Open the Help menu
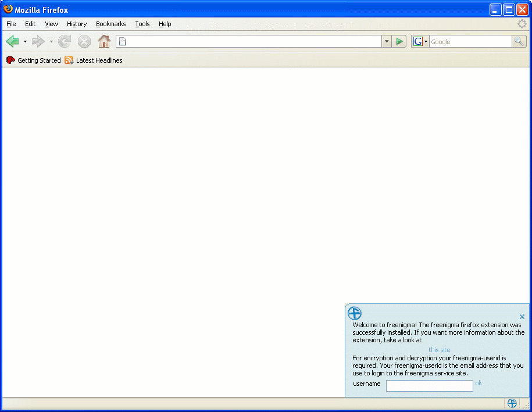The width and height of the screenshot is (532, 412). pos(165,24)
